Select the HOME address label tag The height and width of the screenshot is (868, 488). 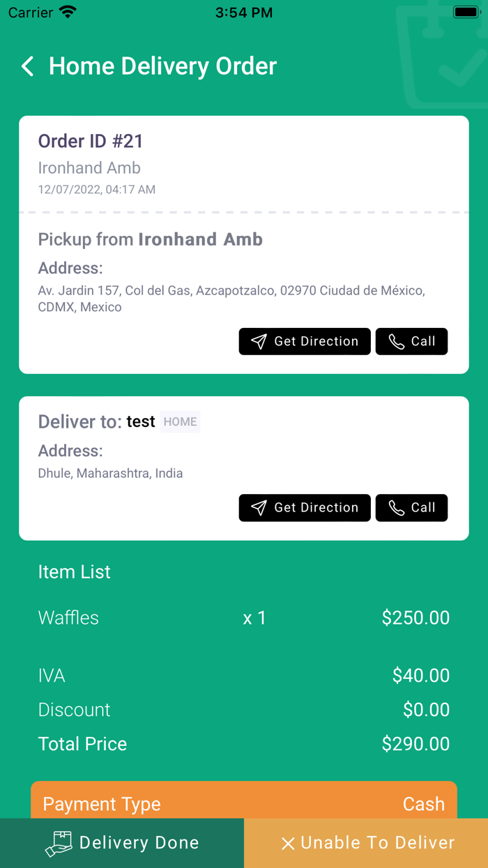pos(180,421)
